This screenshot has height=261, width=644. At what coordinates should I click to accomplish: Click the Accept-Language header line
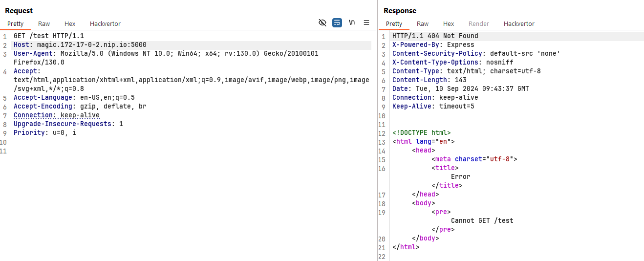click(74, 97)
